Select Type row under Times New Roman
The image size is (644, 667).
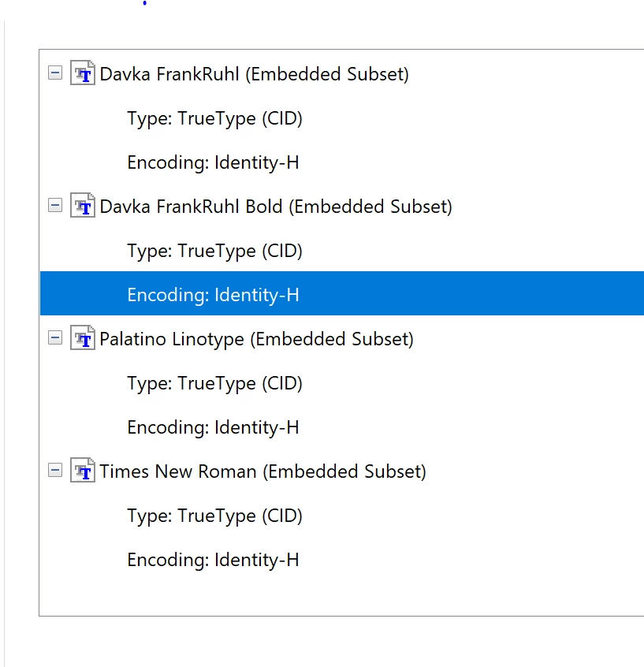click(214, 516)
